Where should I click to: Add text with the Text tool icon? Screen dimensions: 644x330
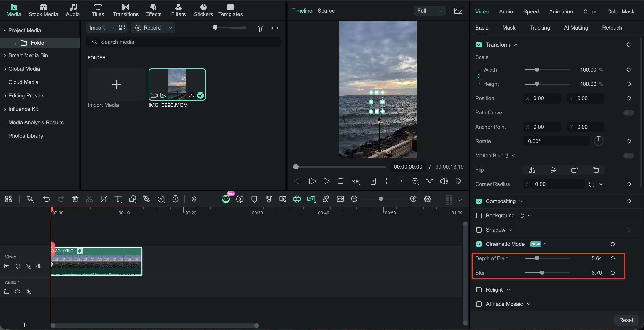click(118, 199)
